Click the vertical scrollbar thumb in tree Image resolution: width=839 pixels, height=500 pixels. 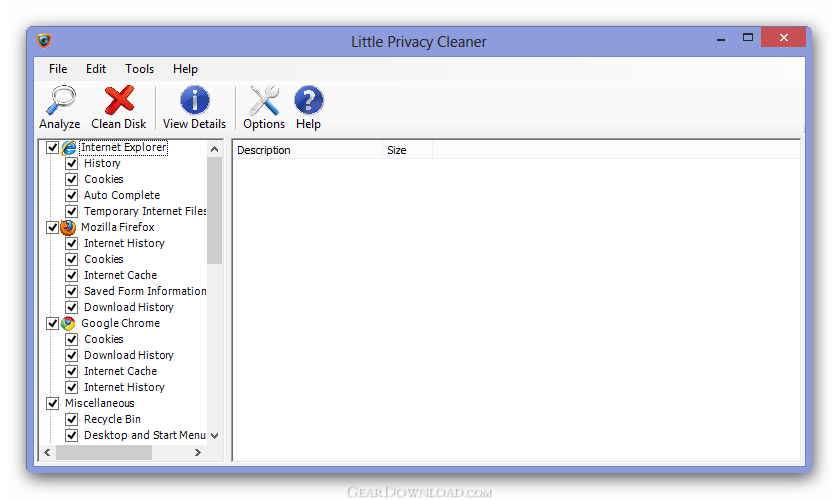215,210
